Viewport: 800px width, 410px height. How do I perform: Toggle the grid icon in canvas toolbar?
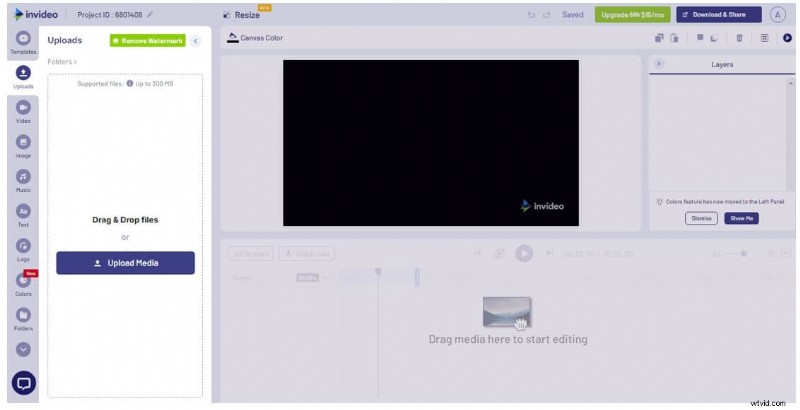click(764, 38)
